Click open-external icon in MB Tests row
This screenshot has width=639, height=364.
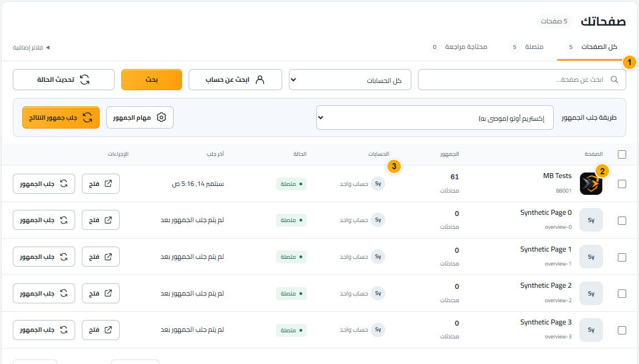108,184
